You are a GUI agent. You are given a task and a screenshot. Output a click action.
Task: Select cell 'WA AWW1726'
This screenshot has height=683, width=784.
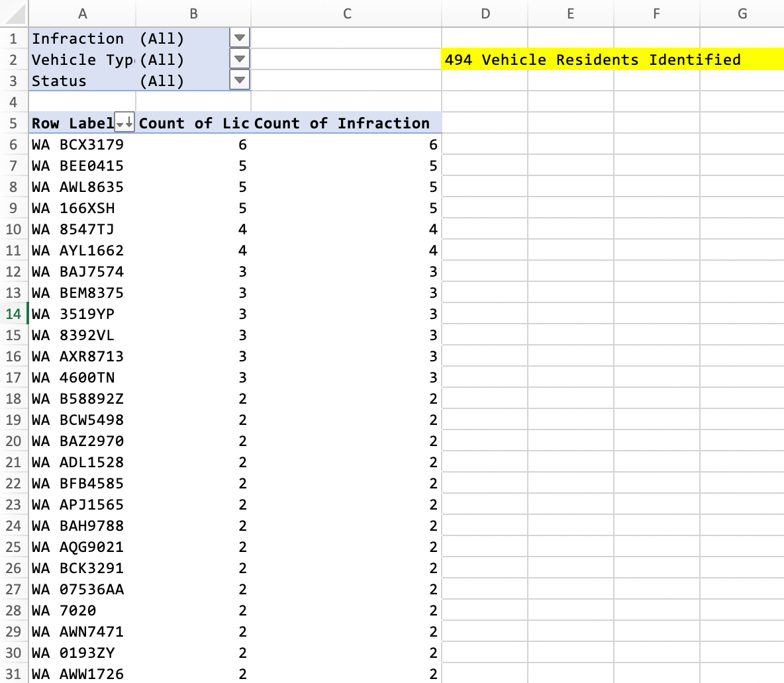click(83, 674)
